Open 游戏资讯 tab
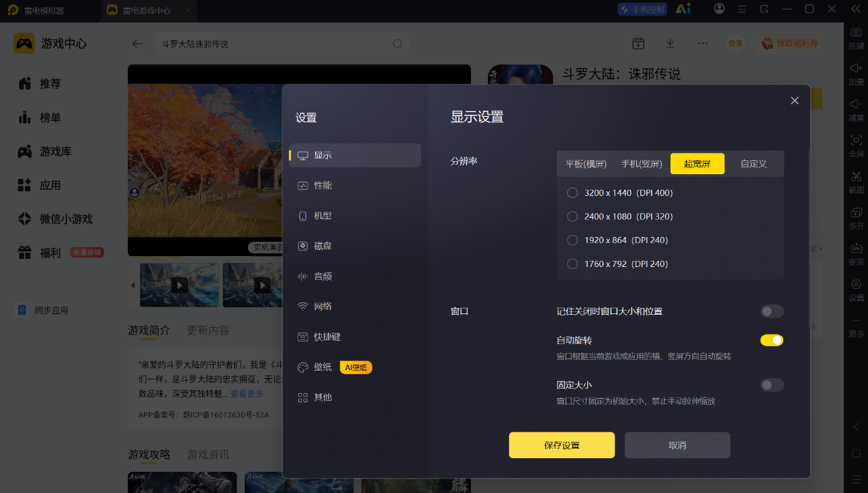 pos(208,454)
